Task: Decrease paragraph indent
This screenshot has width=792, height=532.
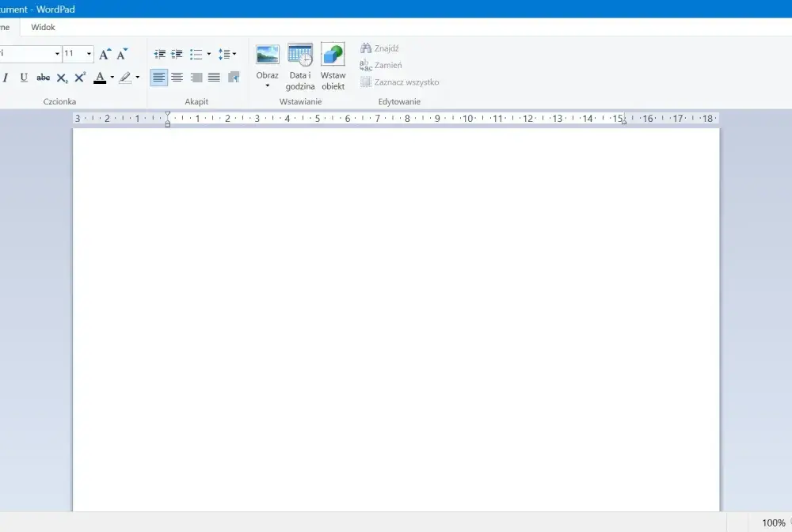Action: 160,54
